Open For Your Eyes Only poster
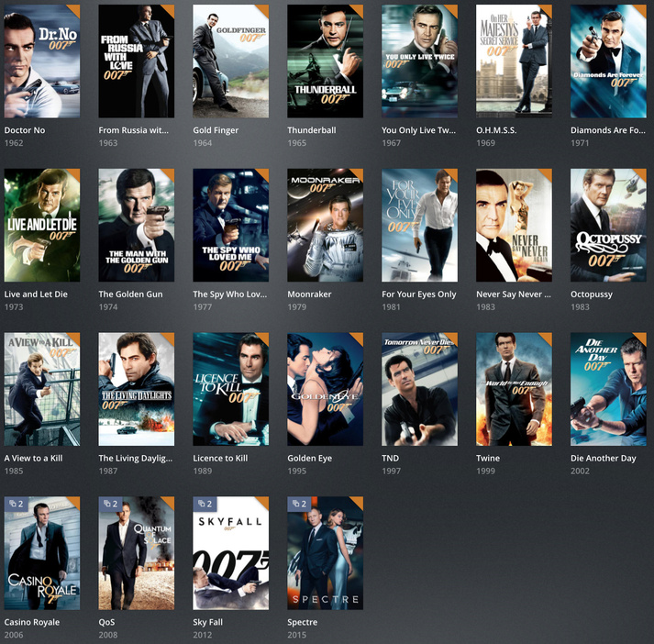This screenshot has width=654, height=644. tap(419, 226)
